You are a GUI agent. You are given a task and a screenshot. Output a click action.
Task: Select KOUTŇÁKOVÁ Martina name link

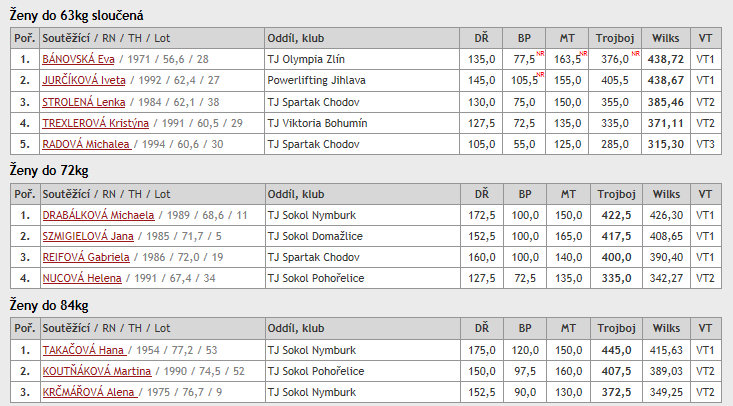click(97, 371)
